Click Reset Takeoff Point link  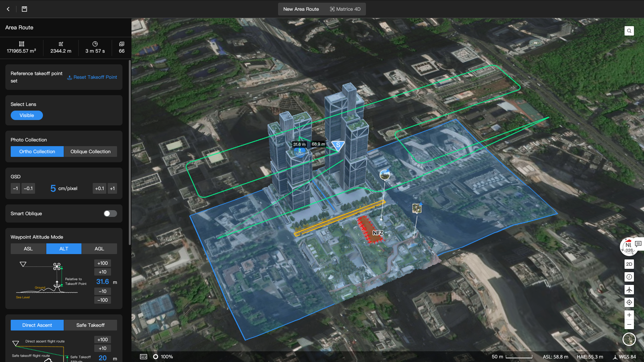pos(92,77)
